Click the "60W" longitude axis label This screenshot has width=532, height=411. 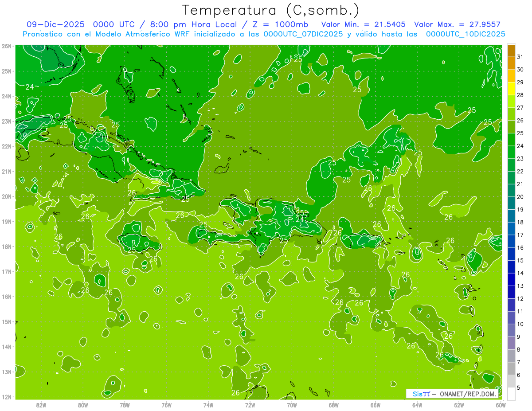pyautogui.click(x=501, y=405)
